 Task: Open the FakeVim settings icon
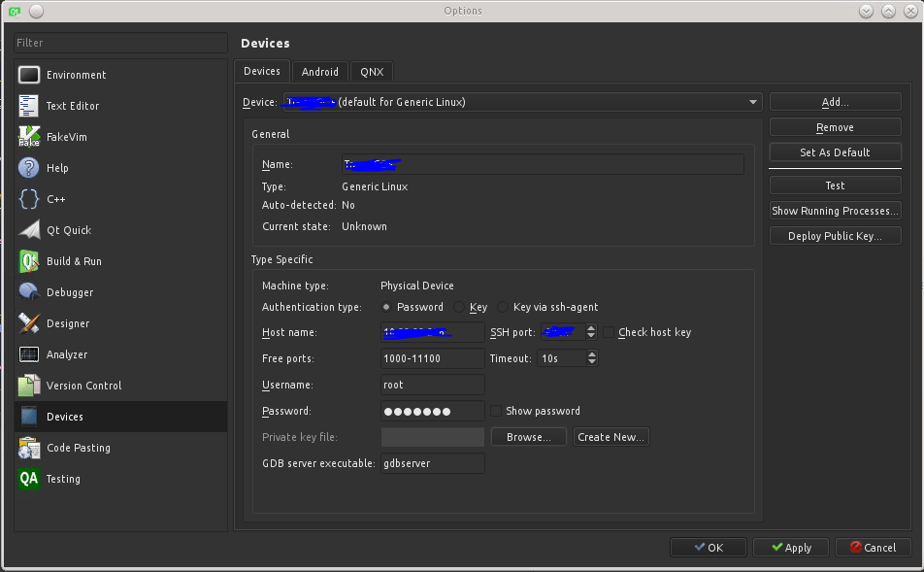pyautogui.click(x=29, y=137)
